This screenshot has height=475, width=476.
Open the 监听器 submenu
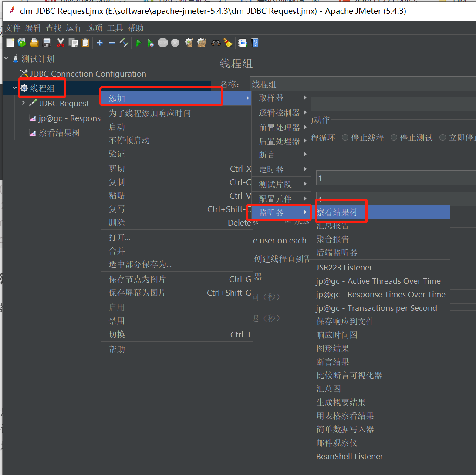[x=281, y=212]
